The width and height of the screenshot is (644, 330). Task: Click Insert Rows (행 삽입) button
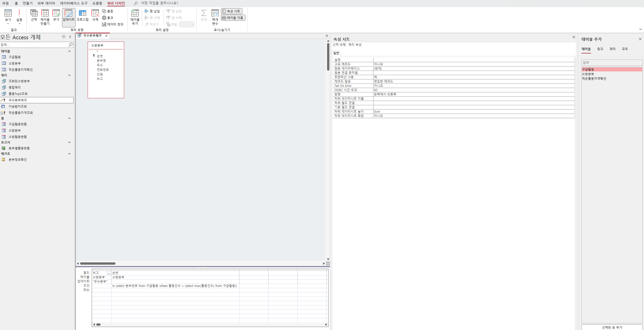point(152,11)
